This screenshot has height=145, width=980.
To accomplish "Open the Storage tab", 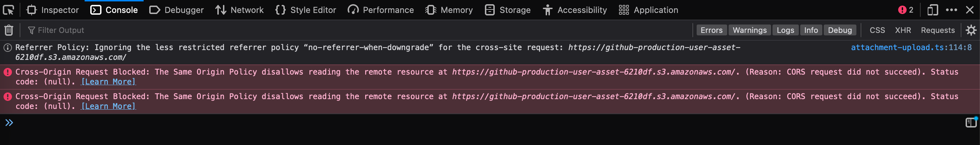I will pyautogui.click(x=507, y=10).
